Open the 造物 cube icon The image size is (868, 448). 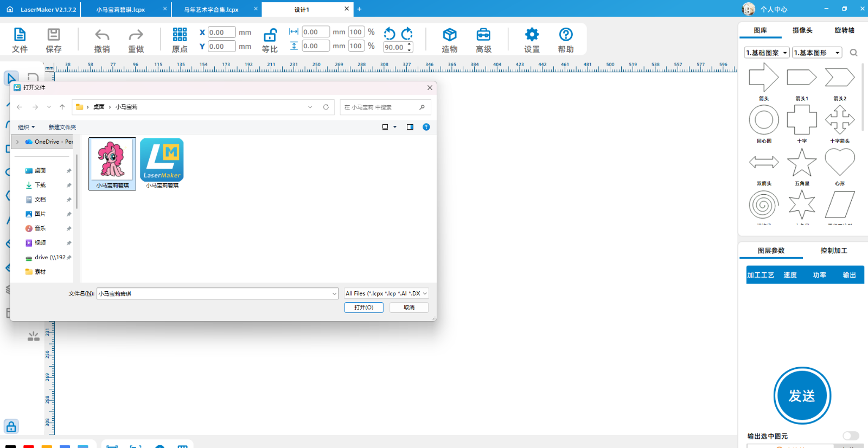449,35
